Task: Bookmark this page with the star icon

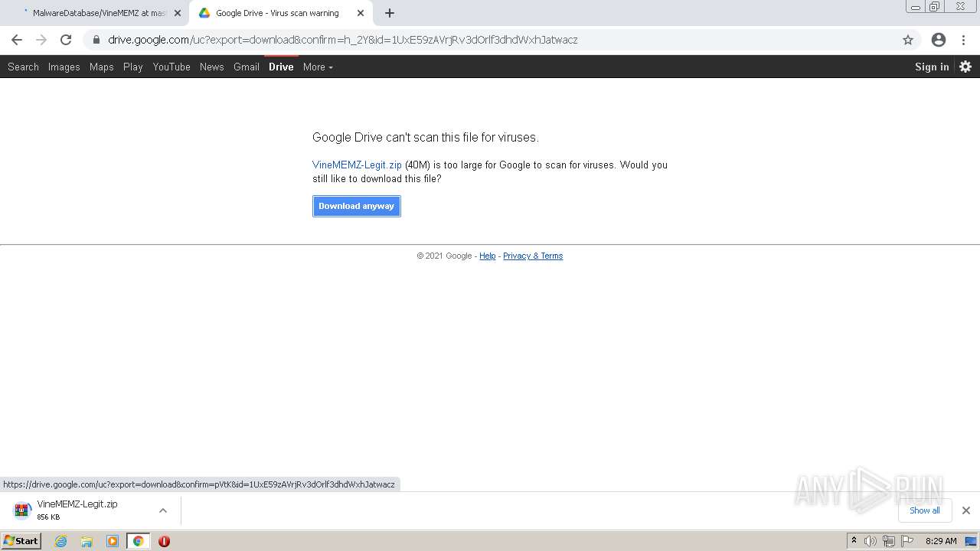Action: coord(908,40)
